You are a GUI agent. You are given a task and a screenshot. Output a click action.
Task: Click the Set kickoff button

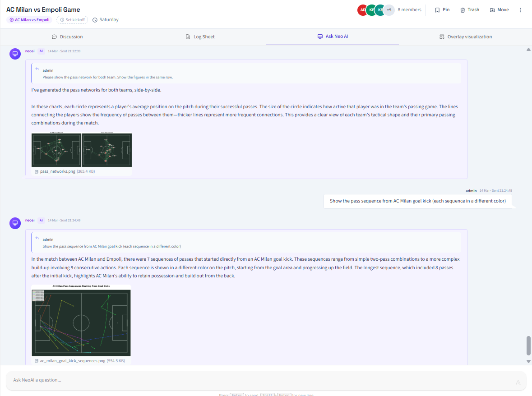72,19
